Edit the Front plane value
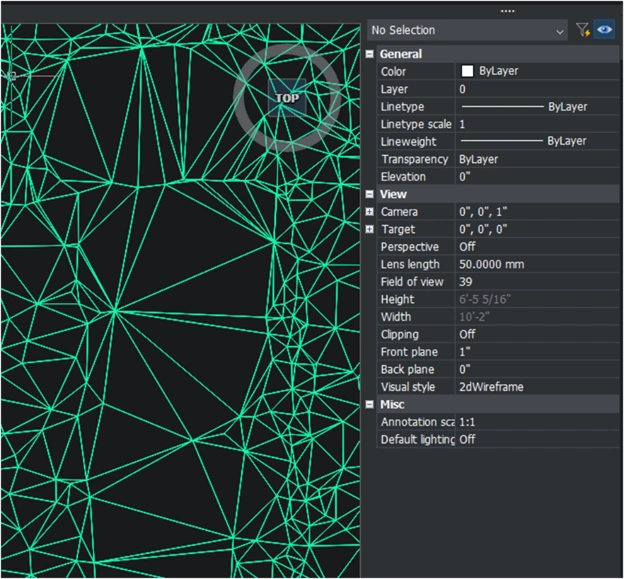The height and width of the screenshot is (579, 624). (x=537, y=352)
